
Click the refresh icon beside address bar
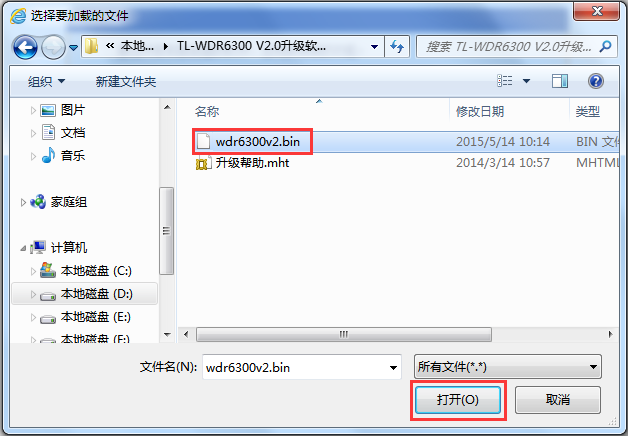(x=397, y=47)
